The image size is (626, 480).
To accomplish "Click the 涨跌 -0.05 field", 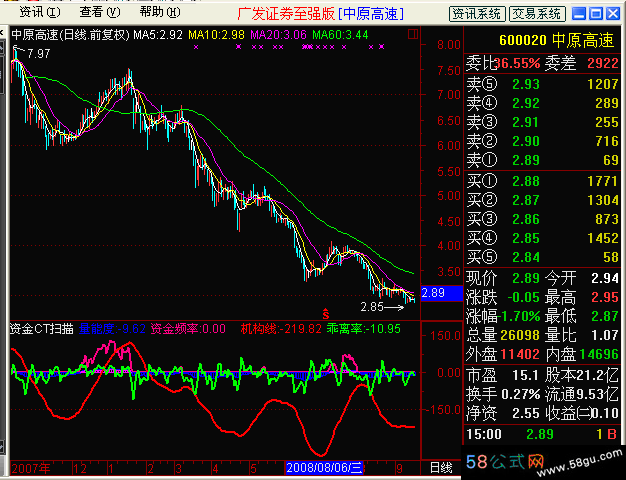I will tap(503, 297).
